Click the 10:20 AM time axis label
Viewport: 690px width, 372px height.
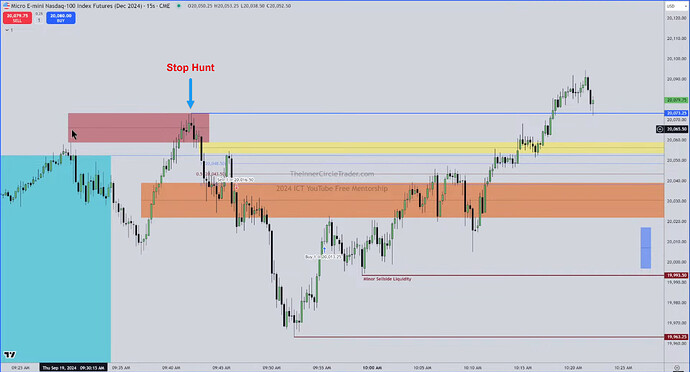pyautogui.click(x=573, y=368)
